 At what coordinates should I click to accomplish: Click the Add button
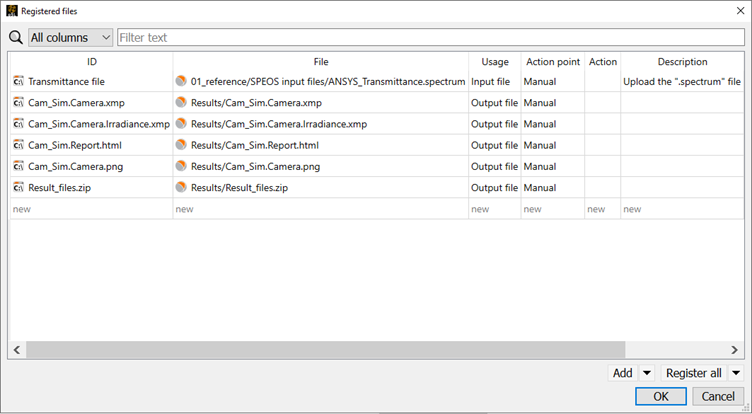pyautogui.click(x=622, y=373)
